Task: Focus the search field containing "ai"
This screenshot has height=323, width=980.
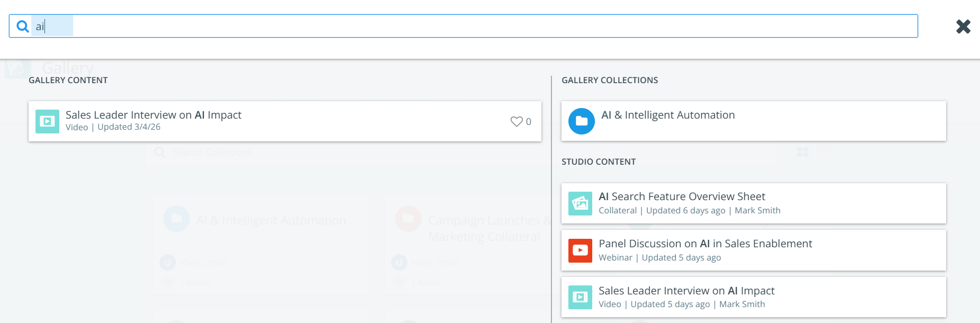Action: [477, 26]
